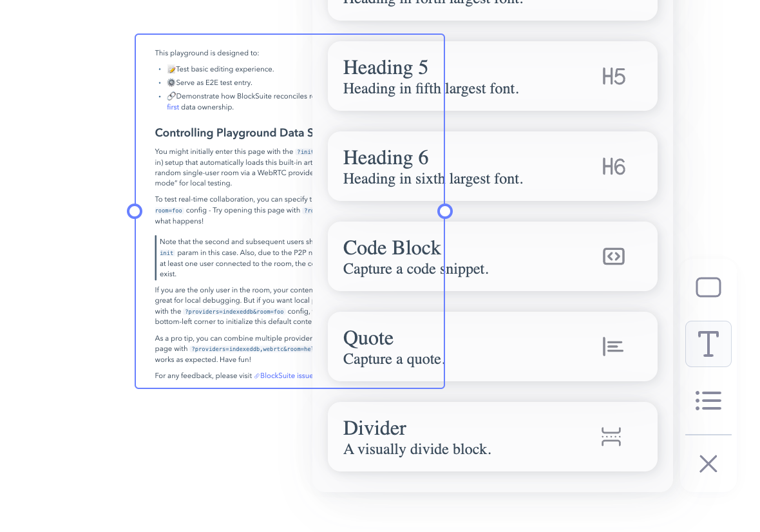The width and height of the screenshot is (760, 532).
Task: Click the Quote block icon
Action: (x=613, y=346)
